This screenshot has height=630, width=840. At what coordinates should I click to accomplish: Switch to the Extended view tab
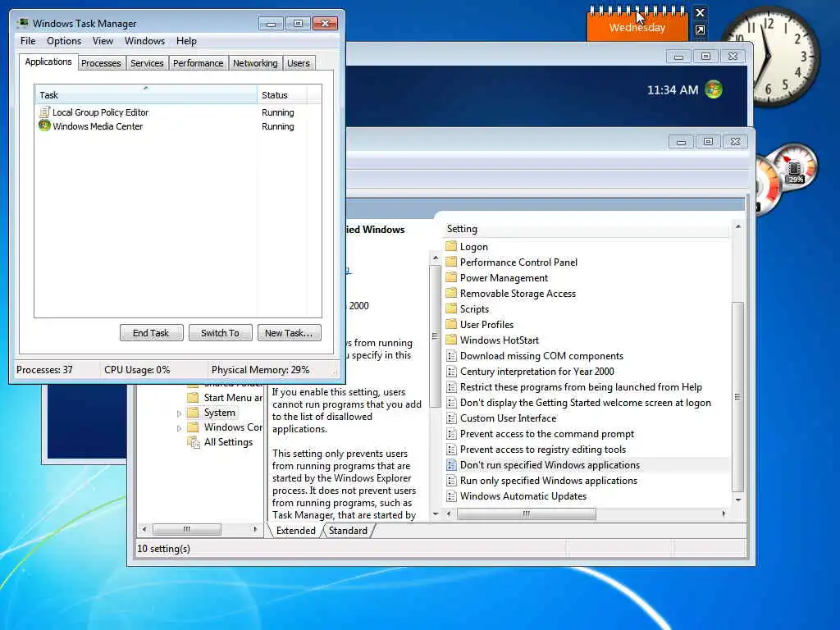pos(295,531)
